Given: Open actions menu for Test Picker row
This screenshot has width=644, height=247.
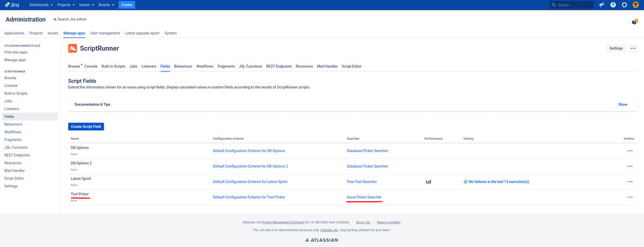Looking at the screenshot, I should [630, 197].
